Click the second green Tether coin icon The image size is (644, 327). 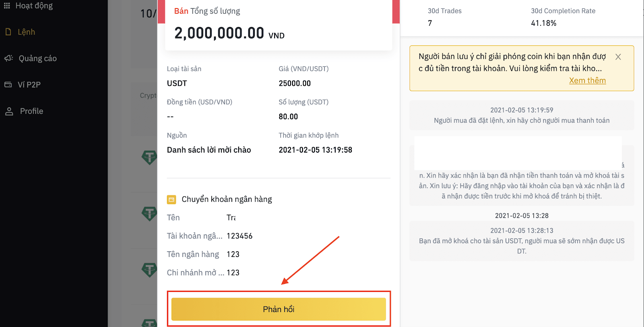[149, 213]
